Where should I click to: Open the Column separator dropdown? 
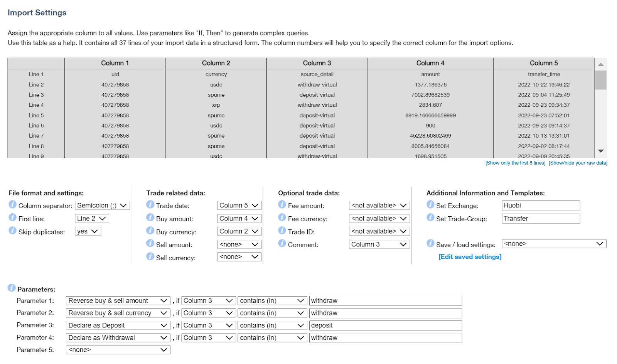102,206
